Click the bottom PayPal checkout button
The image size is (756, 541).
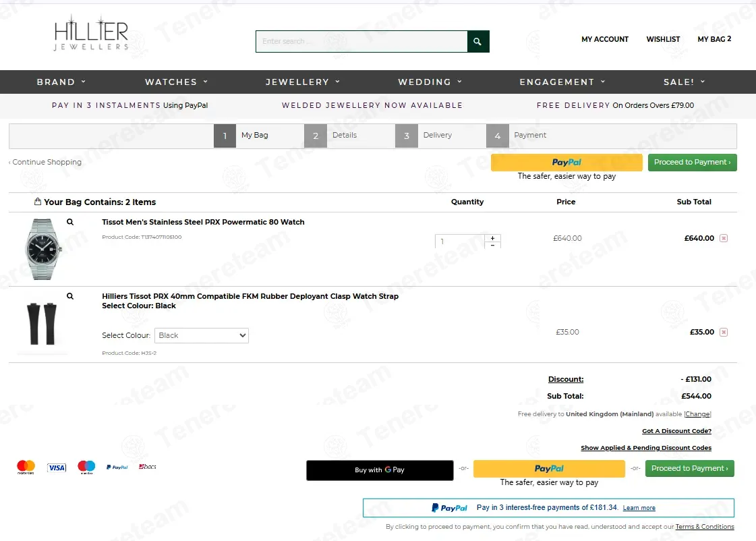point(549,469)
